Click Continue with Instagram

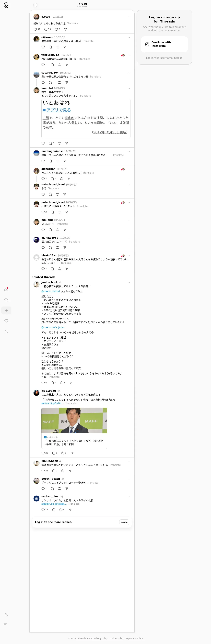[164, 44]
